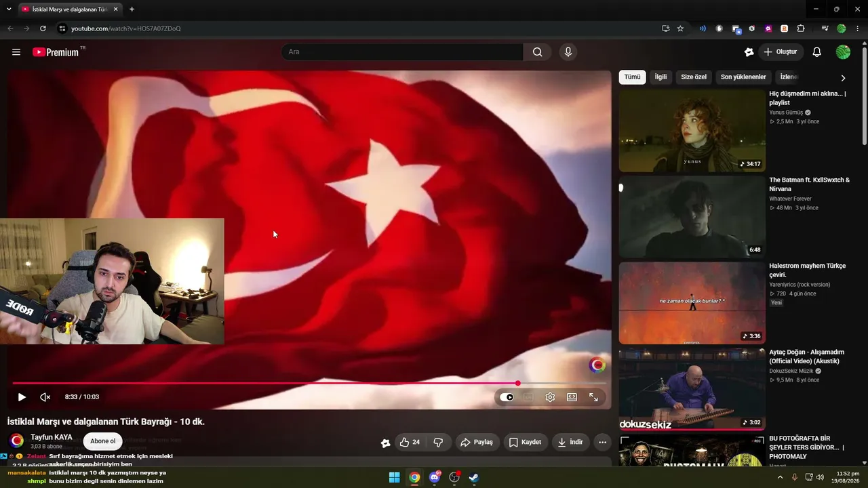Bookmark this page with the star icon
The image size is (868, 488).
(x=680, y=28)
